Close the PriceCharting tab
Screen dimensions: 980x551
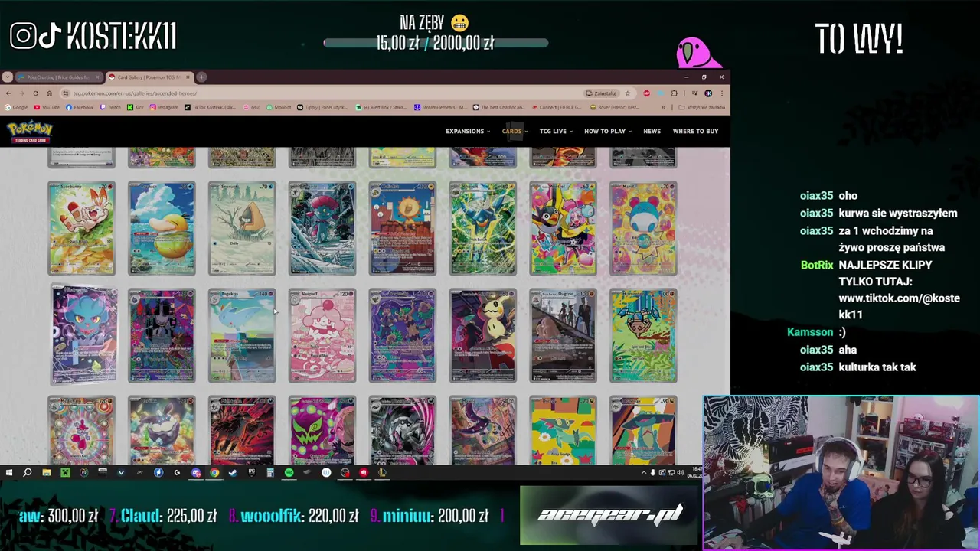pyautogui.click(x=97, y=77)
